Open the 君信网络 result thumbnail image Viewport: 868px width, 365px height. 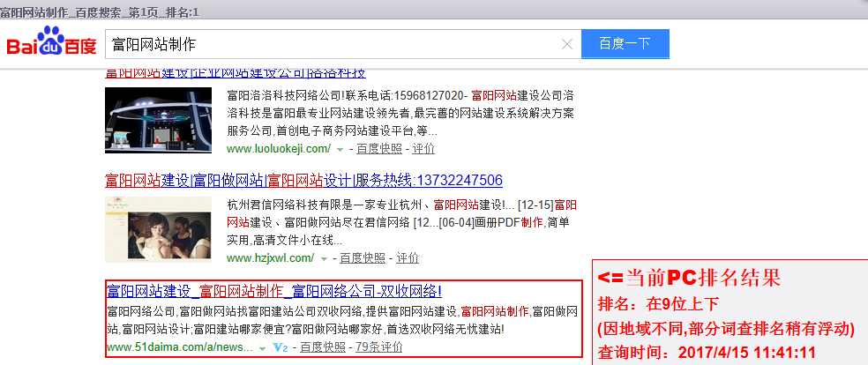tap(158, 229)
